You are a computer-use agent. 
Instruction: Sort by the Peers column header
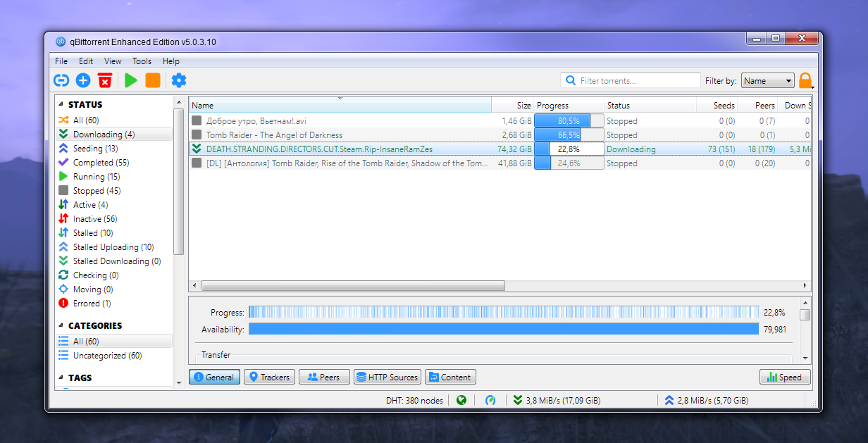click(759, 105)
